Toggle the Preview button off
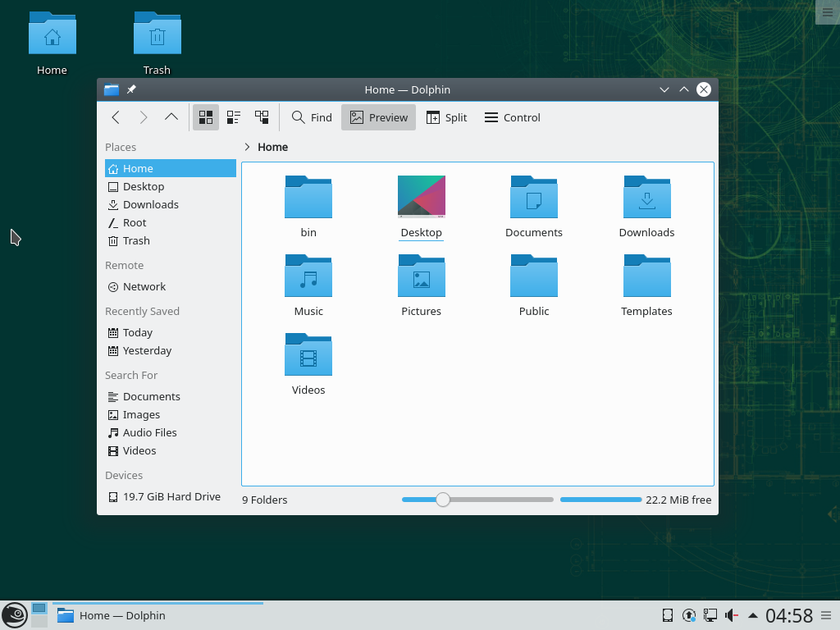The height and width of the screenshot is (630, 840). click(379, 117)
